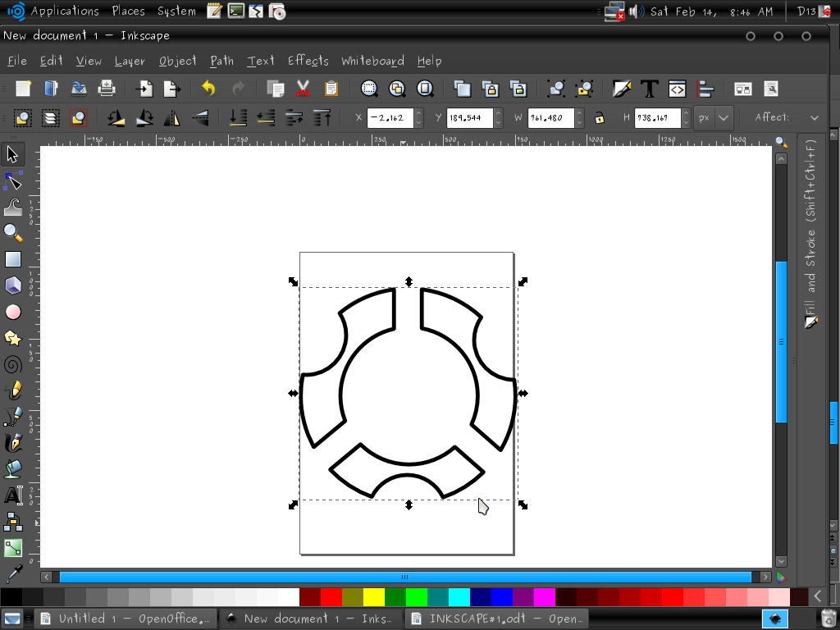
Task: Flip the selection horizontally
Action: coord(171,117)
